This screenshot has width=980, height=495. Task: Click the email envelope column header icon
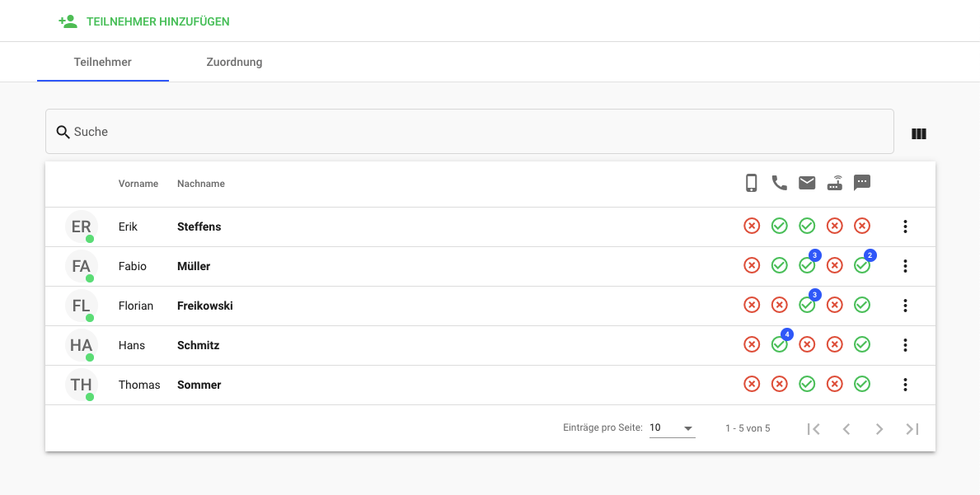pyautogui.click(x=807, y=183)
